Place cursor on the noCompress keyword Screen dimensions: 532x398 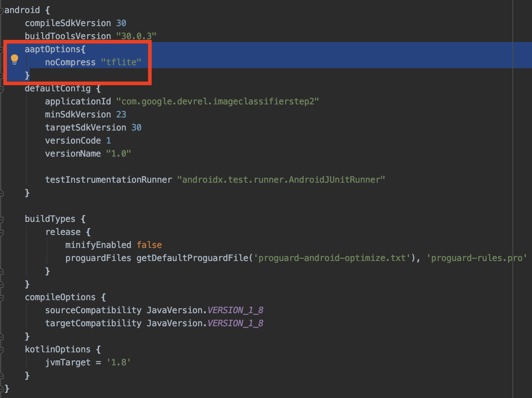coord(70,62)
